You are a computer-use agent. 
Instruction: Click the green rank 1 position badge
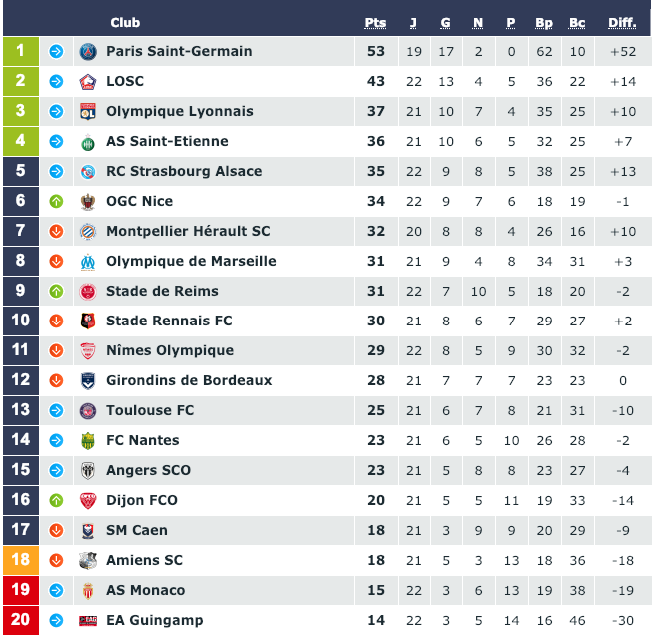point(21,52)
